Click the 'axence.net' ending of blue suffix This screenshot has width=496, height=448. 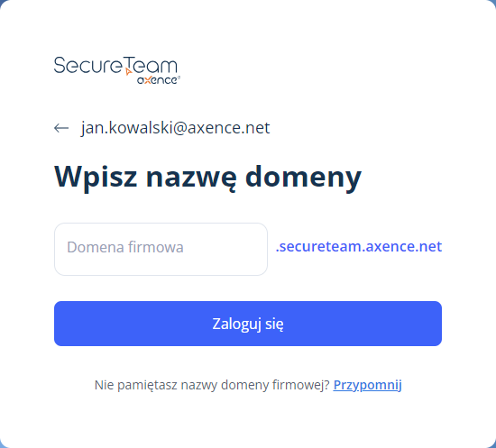pyautogui.click(x=404, y=247)
